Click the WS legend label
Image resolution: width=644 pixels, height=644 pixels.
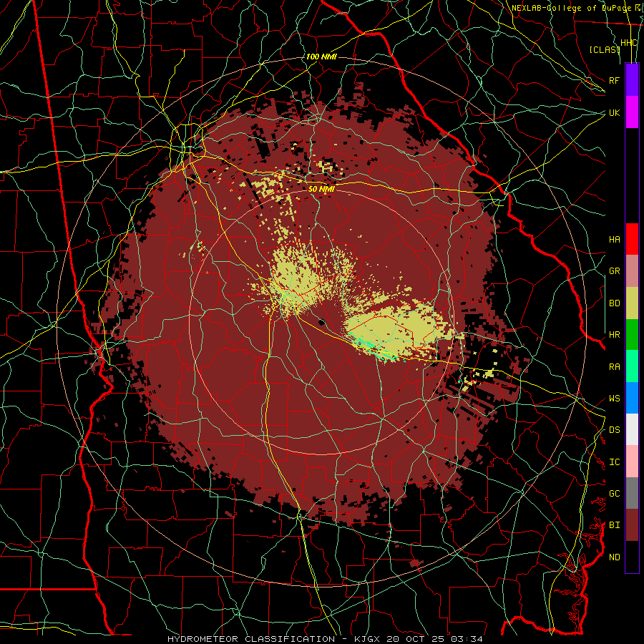[x=614, y=399]
